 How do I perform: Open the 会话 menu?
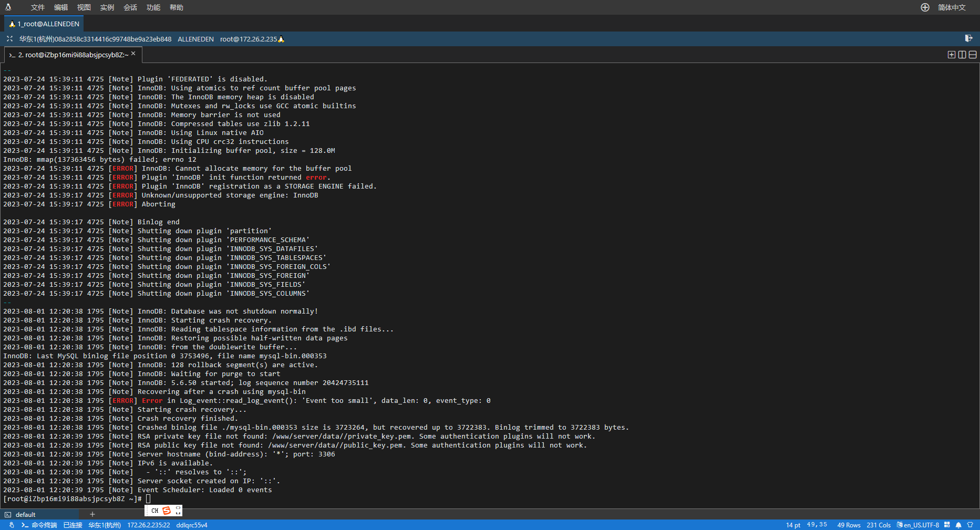130,7
